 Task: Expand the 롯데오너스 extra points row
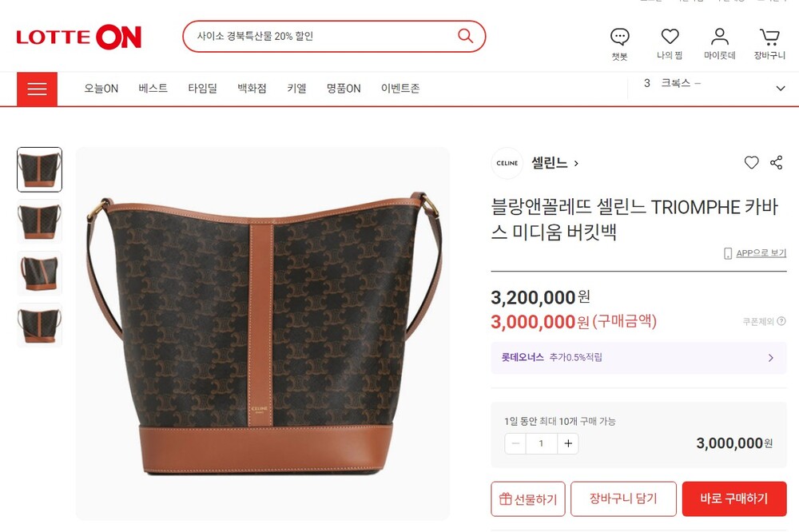click(638, 358)
